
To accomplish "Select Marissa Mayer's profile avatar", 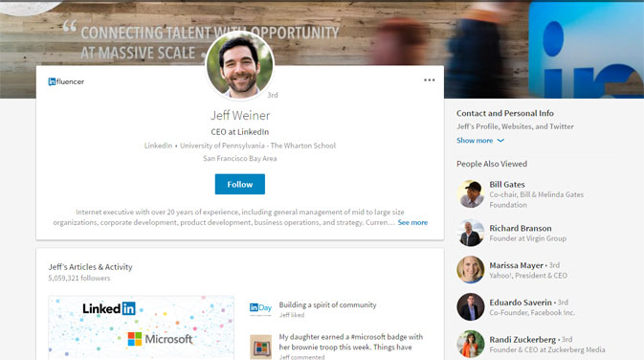I will point(471,270).
